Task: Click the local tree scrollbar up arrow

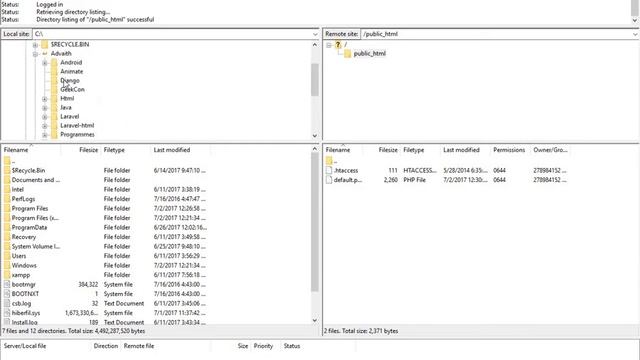Action: pyautogui.click(x=315, y=44)
